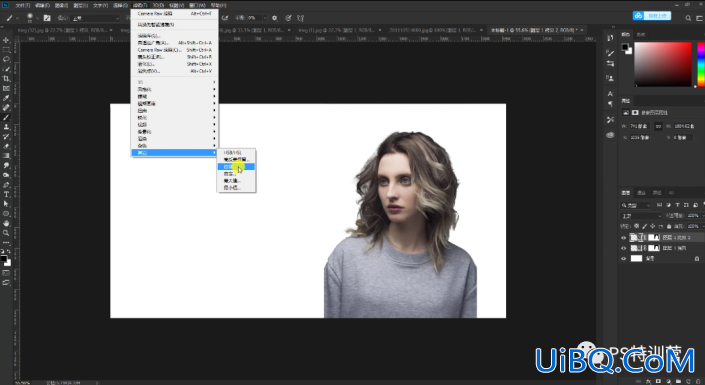Choose 最大值 in the 其它 submenu
Screen dimensions: 705x385
pos(236,181)
